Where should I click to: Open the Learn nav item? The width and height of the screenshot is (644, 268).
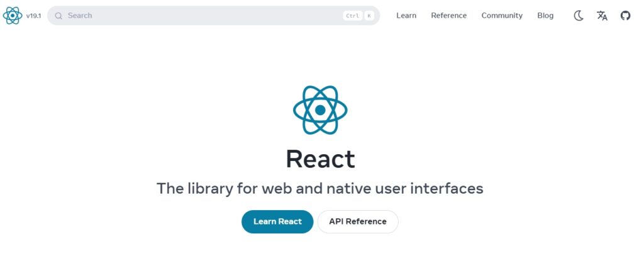(x=406, y=16)
